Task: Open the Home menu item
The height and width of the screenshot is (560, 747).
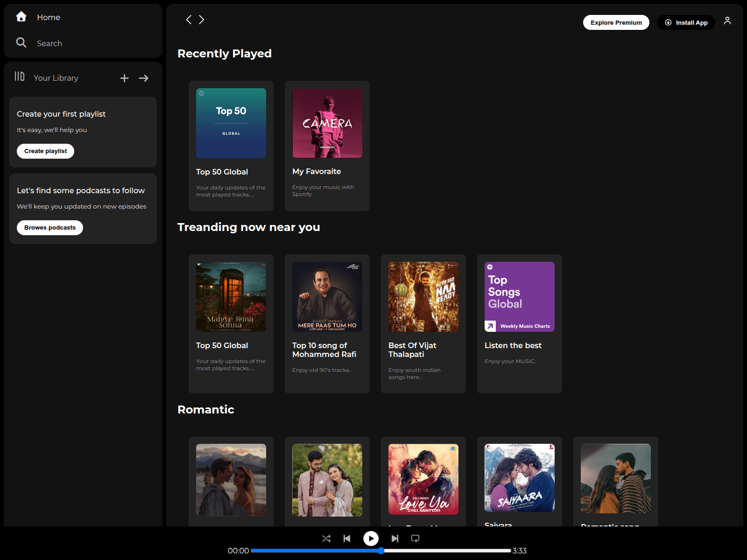Action: click(x=49, y=17)
